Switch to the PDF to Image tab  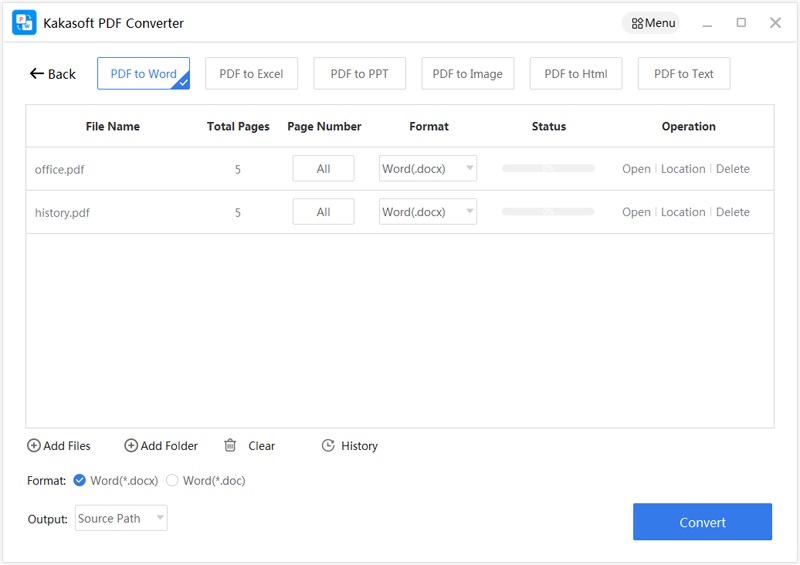pos(467,74)
